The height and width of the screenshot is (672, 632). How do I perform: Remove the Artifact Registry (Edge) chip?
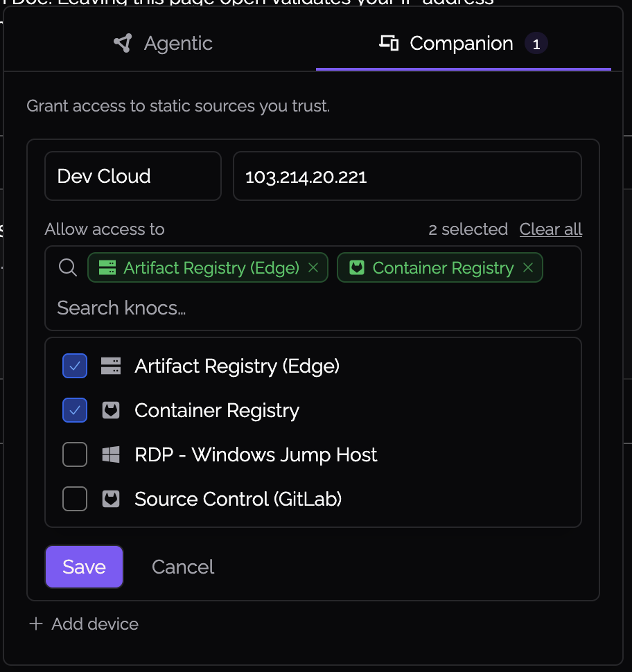coord(313,268)
